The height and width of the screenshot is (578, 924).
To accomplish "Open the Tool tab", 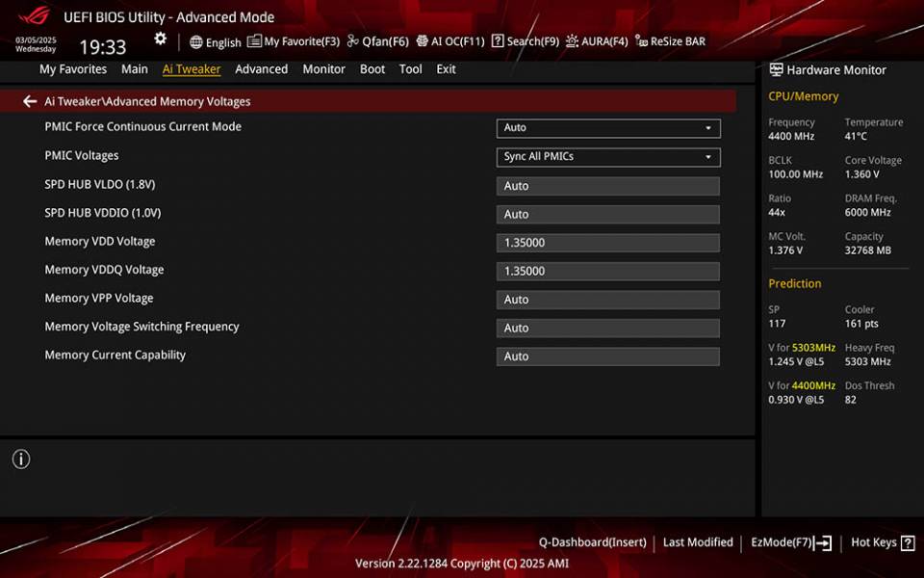I will click(x=411, y=69).
